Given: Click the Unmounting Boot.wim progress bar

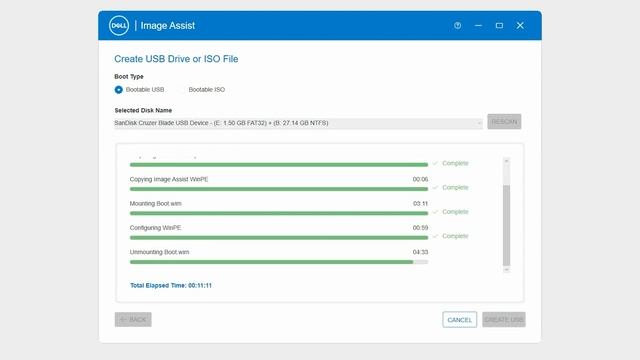Looking at the screenshot, I should (279, 262).
